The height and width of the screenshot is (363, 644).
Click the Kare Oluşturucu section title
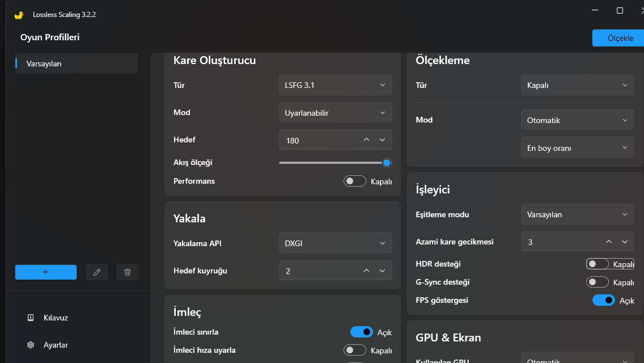(x=214, y=61)
